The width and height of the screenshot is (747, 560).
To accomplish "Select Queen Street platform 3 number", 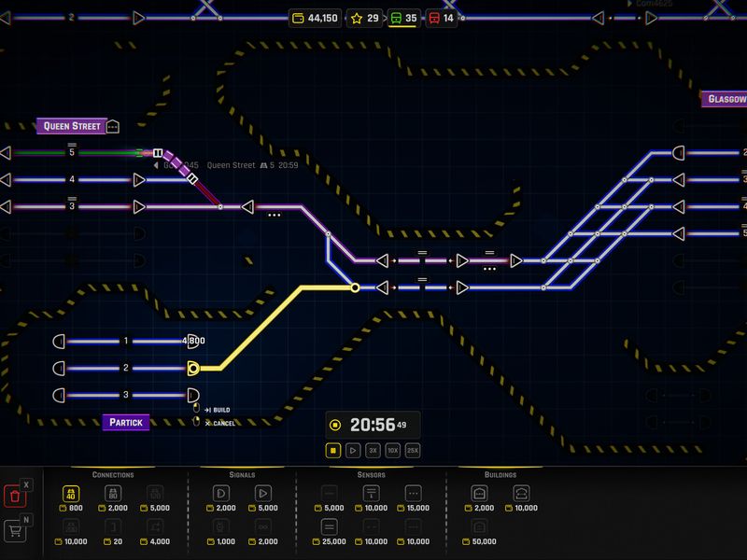I will (x=72, y=206).
